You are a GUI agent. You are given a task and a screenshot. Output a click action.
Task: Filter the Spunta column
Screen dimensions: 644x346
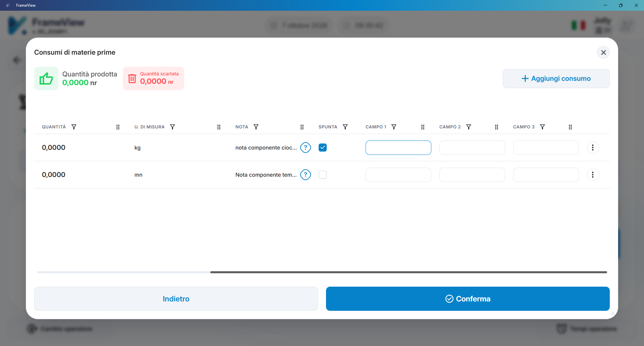coord(345,127)
